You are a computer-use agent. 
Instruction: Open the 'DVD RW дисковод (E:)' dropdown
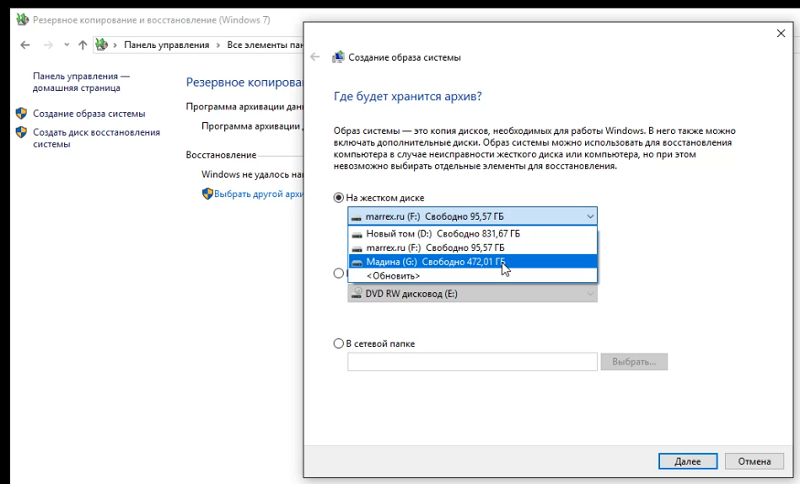point(472,294)
